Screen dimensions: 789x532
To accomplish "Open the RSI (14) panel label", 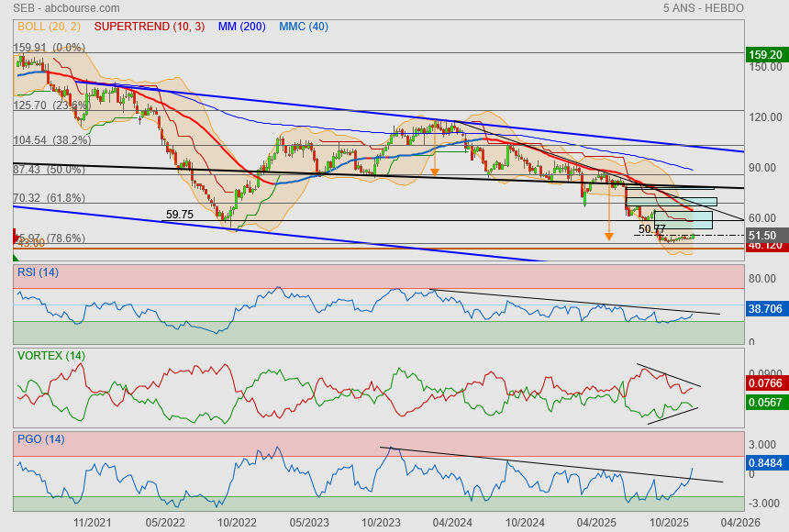I will [x=38, y=272].
